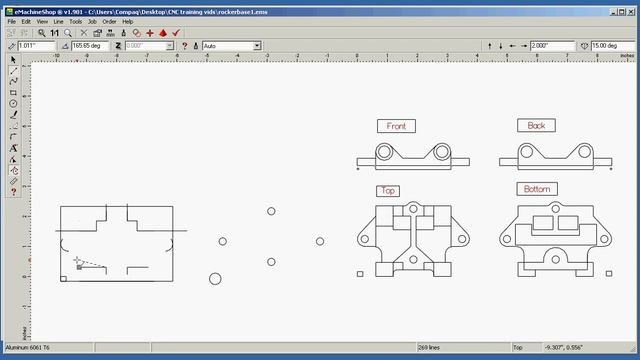Click the Z depth label icon
Screen dimensions: 640x360
118,46
